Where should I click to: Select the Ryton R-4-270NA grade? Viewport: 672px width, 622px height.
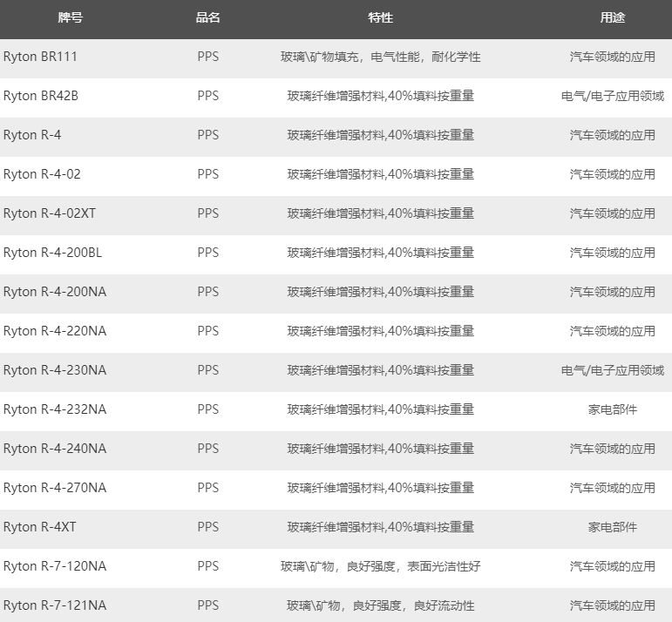point(55,488)
